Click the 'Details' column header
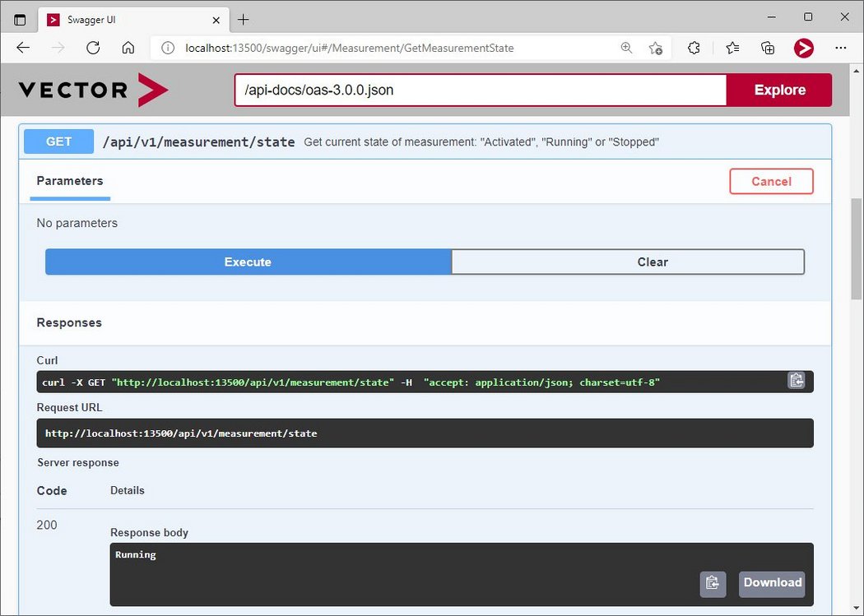This screenshot has height=616, width=864. point(128,490)
